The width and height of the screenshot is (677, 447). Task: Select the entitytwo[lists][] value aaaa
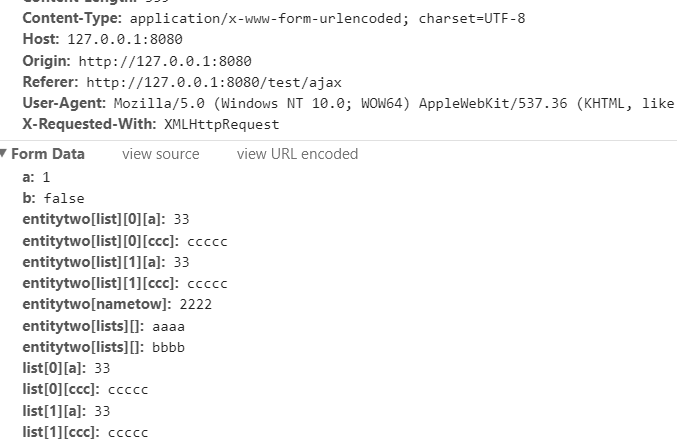tap(168, 326)
